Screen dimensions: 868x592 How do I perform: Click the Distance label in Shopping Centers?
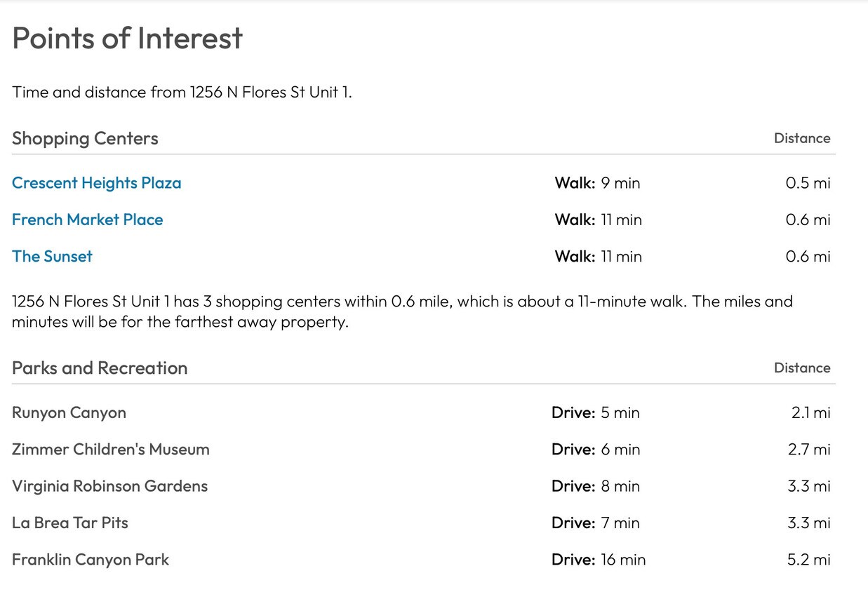click(x=801, y=138)
